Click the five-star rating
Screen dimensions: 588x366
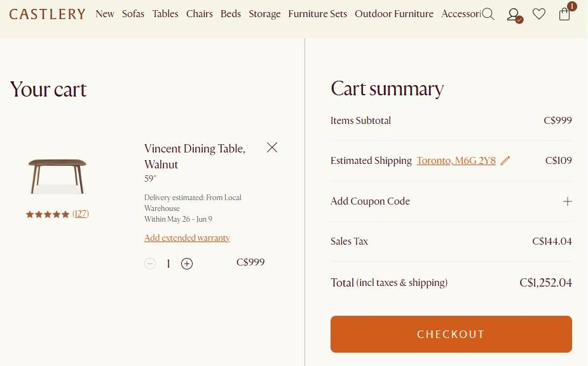click(48, 214)
